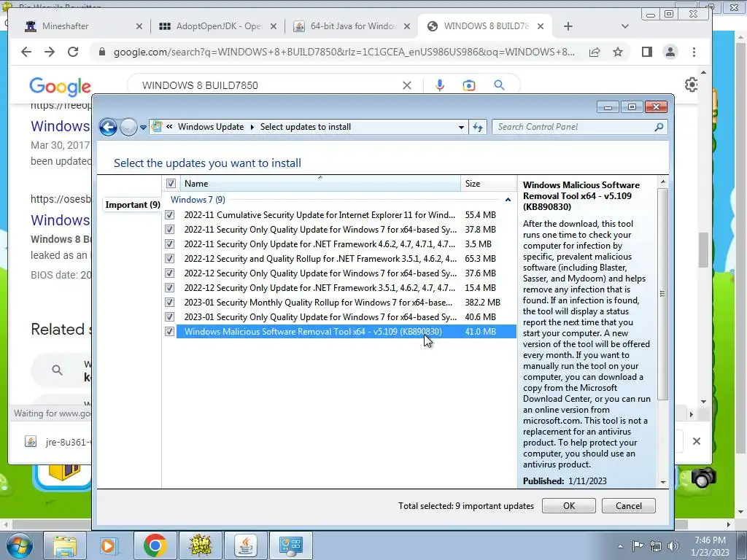
Task: Uncheck the 37.6 MB 2022-12 Quality Update
Action: [169, 273]
